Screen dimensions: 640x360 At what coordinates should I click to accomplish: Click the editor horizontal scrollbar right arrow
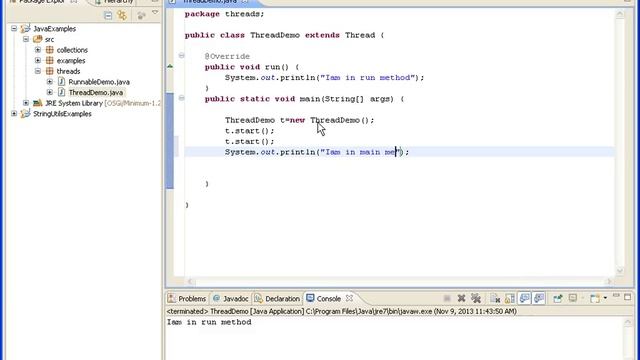coord(609,281)
